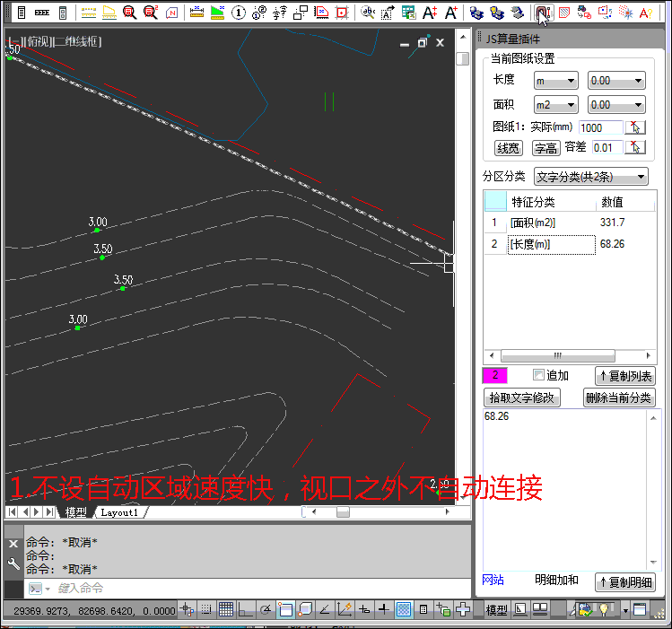The image size is (672, 629).
Task: Switch to the Layout1 tab
Action: (119, 512)
